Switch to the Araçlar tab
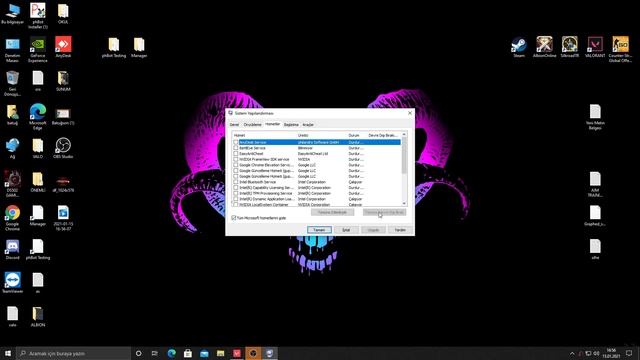 tap(308, 124)
